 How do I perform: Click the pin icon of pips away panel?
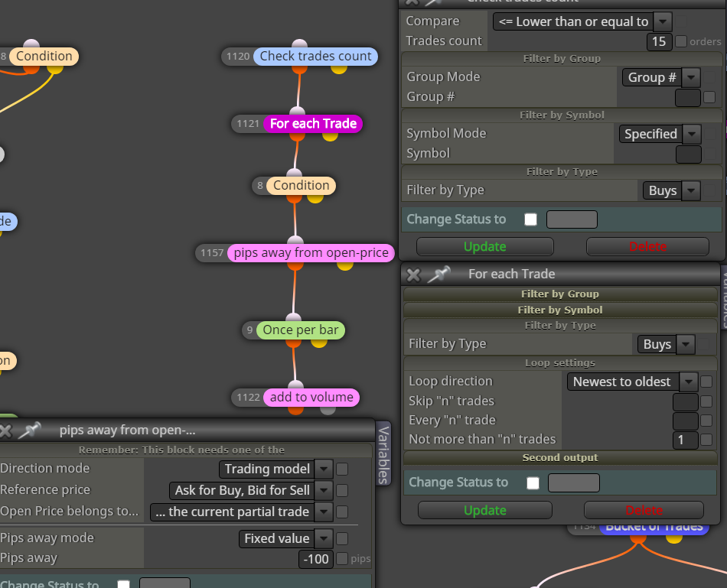point(29,430)
